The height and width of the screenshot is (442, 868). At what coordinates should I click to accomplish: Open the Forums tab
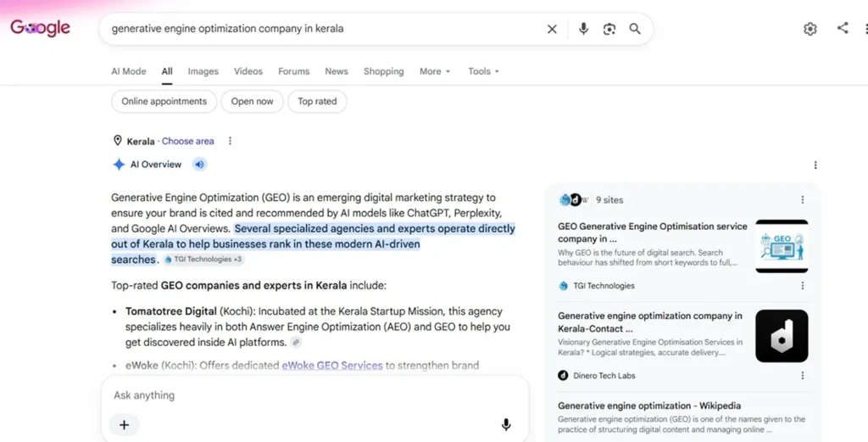pos(293,71)
